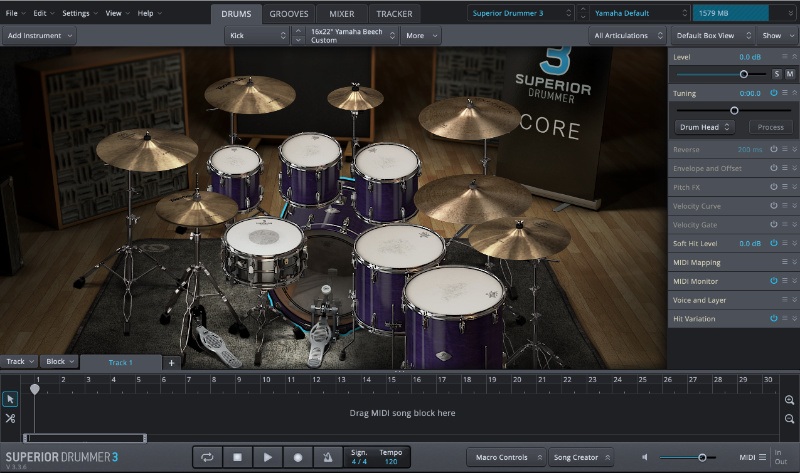Open the Tuning section menu icon
This screenshot has width=800, height=473.
785,93
